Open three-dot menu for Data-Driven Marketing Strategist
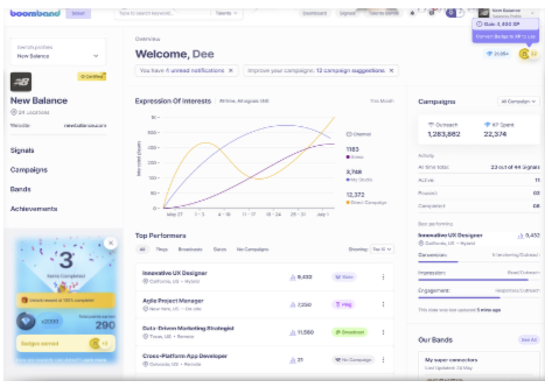 pyautogui.click(x=383, y=332)
